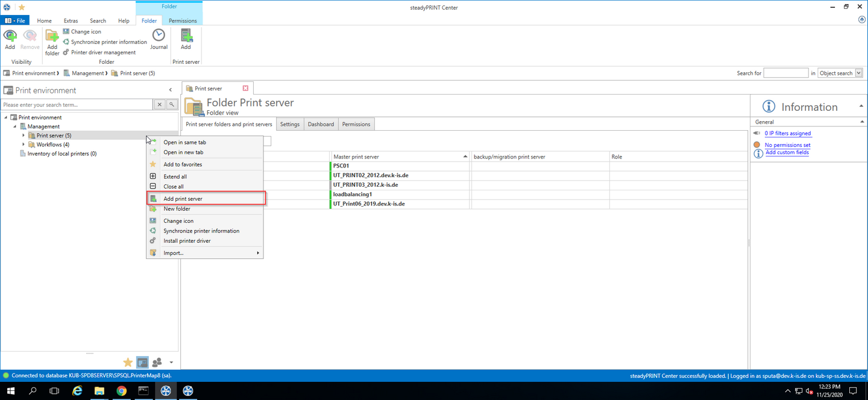868x400 pixels.
Task: Show hidden icons in the system tray
Action: [787, 391]
